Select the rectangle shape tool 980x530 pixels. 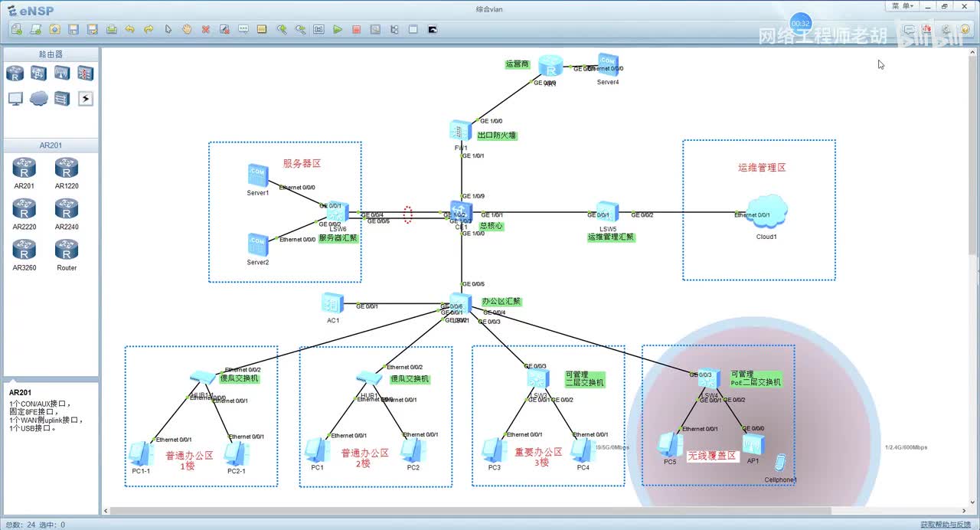pos(262,29)
